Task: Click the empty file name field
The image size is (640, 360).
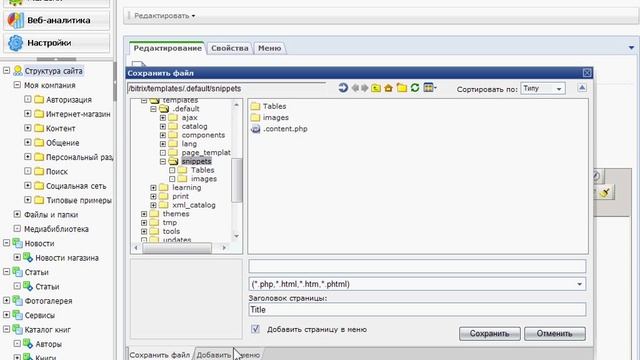Action: pyautogui.click(x=417, y=266)
